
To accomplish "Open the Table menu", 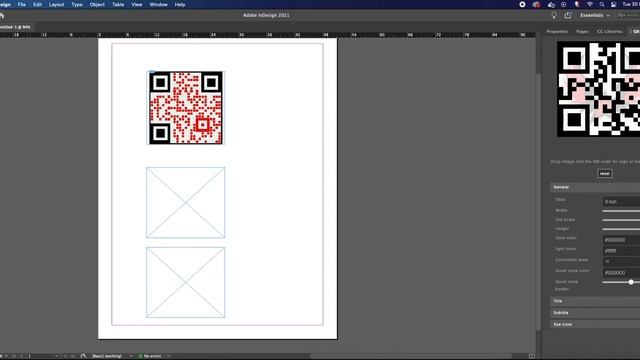I will click(x=118, y=4).
